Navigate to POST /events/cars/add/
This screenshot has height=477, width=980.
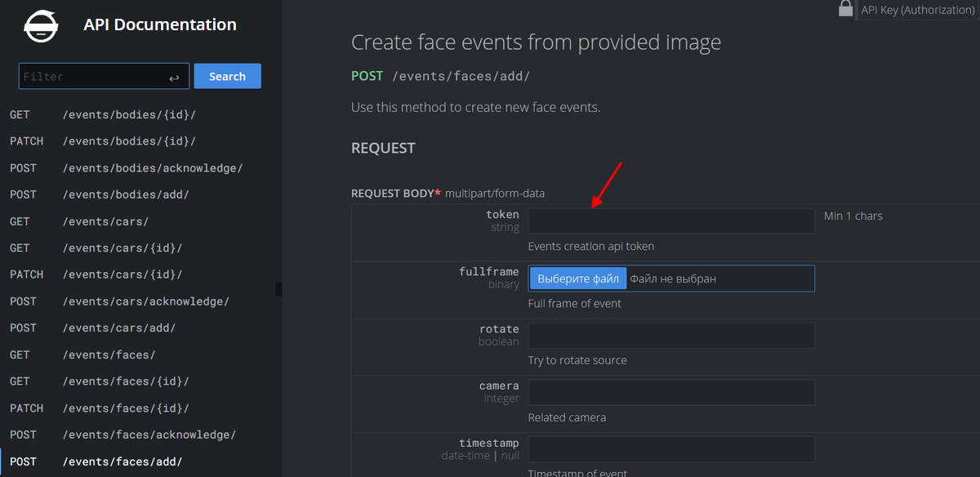[119, 328]
